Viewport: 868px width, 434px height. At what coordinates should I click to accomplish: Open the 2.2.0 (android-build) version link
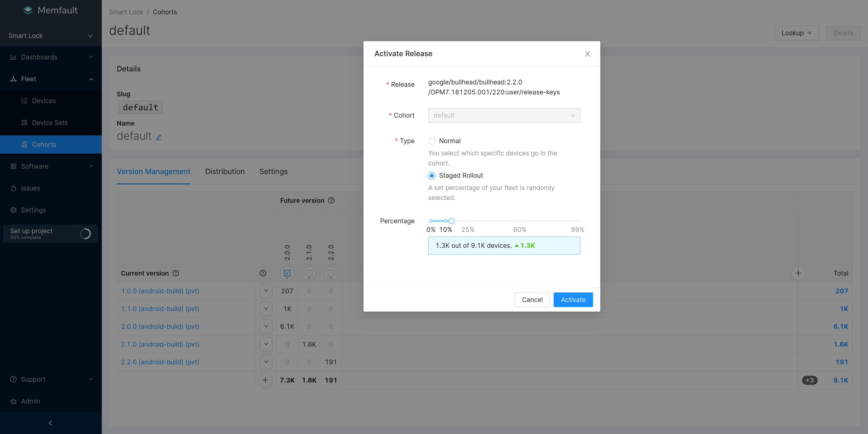coord(160,362)
